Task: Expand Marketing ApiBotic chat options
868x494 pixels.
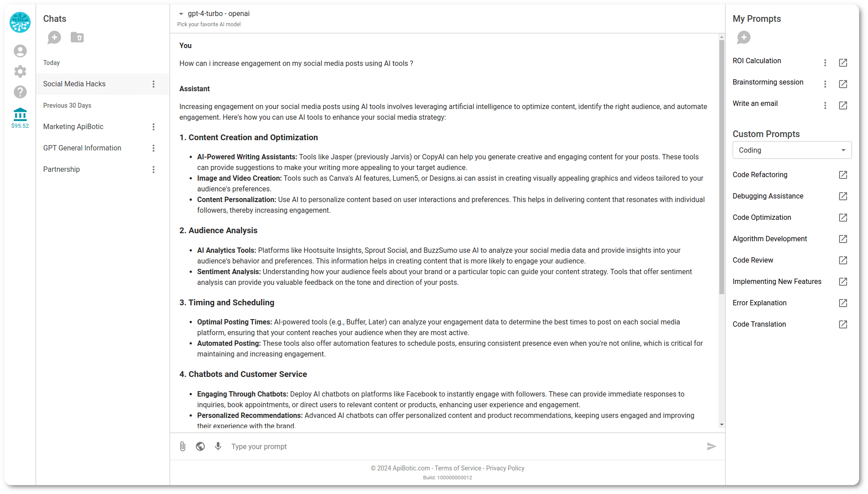Action: [154, 126]
